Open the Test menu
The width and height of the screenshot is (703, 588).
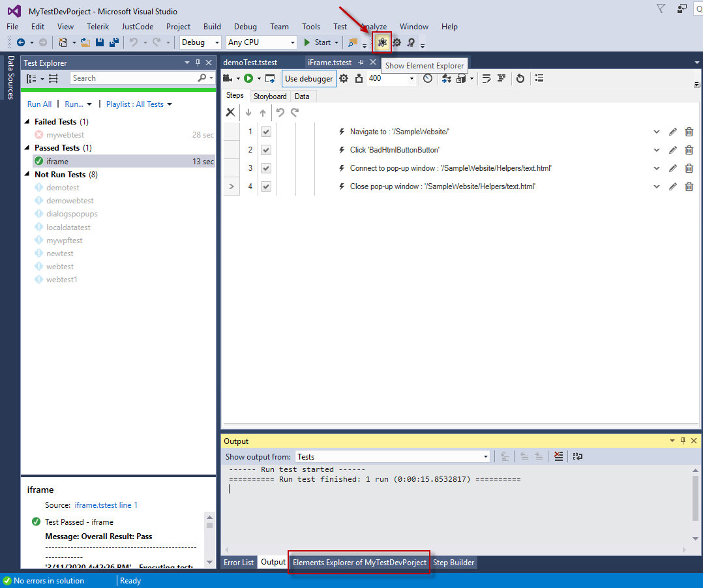click(x=340, y=27)
